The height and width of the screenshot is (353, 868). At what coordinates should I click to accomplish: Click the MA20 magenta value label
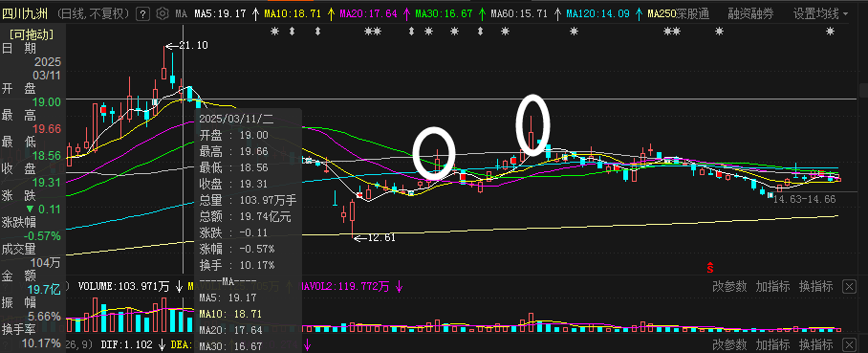click(368, 13)
